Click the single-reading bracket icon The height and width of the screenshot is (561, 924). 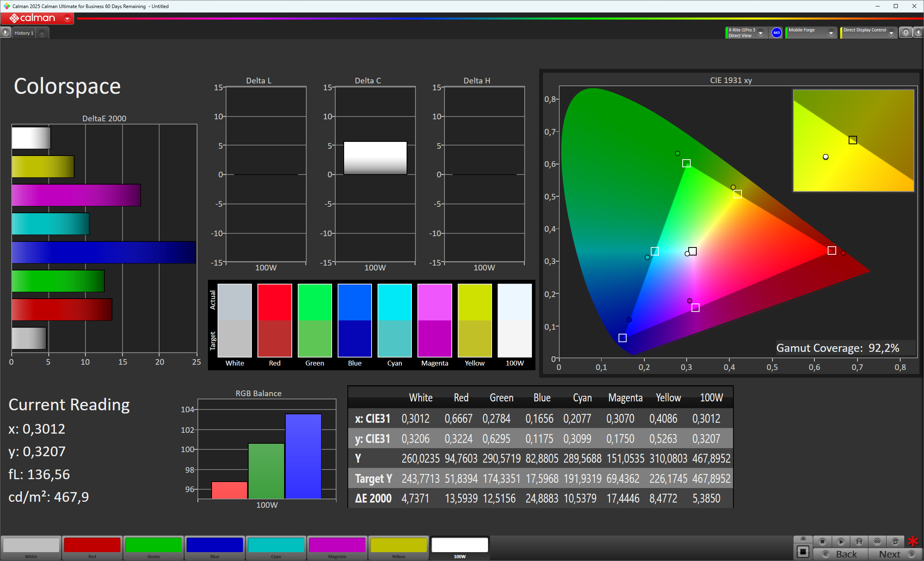(859, 542)
